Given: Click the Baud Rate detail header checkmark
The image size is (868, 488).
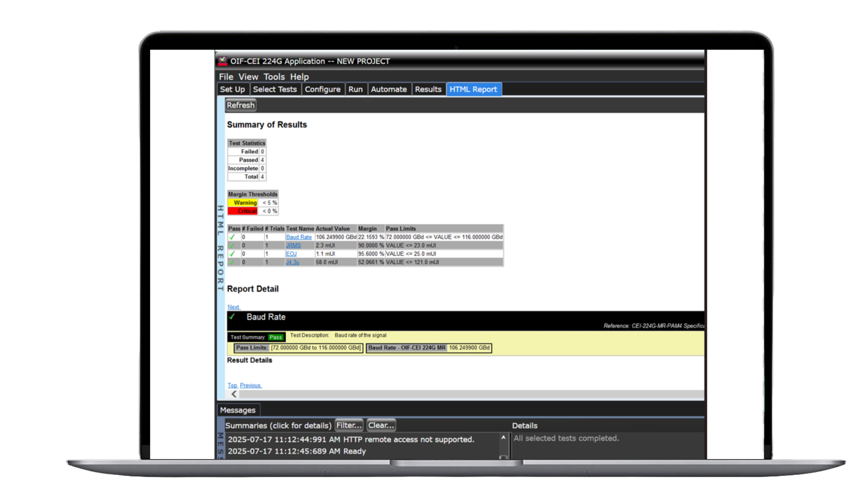Looking at the screenshot, I should pyautogui.click(x=232, y=317).
